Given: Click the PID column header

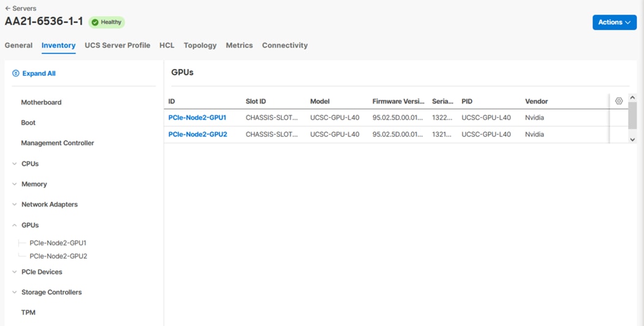Looking at the screenshot, I should click(467, 101).
